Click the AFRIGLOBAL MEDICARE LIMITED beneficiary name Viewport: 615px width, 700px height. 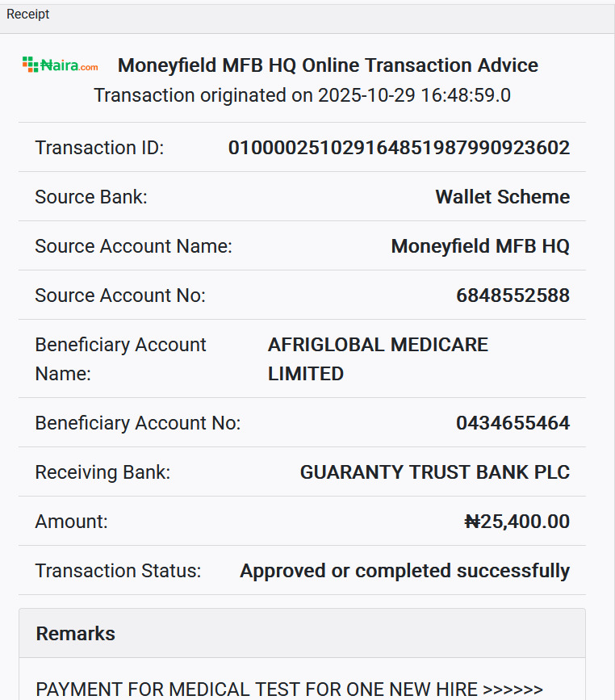[x=378, y=358]
